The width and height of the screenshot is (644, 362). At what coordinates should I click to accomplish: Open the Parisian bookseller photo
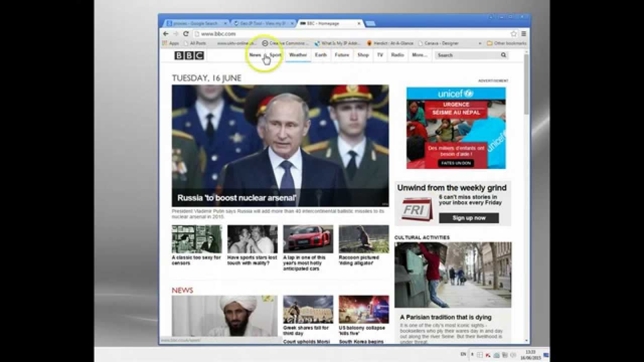[x=453, y=275]
